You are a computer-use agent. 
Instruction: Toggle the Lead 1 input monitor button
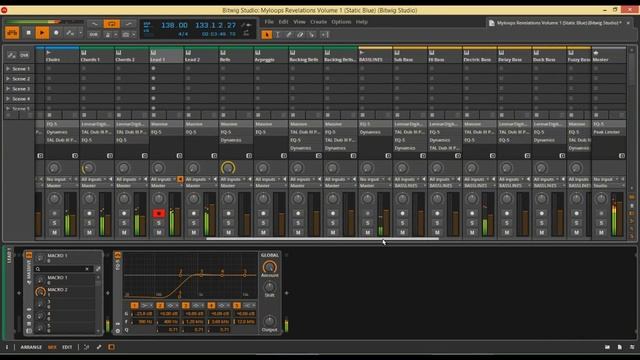[180, 179]
